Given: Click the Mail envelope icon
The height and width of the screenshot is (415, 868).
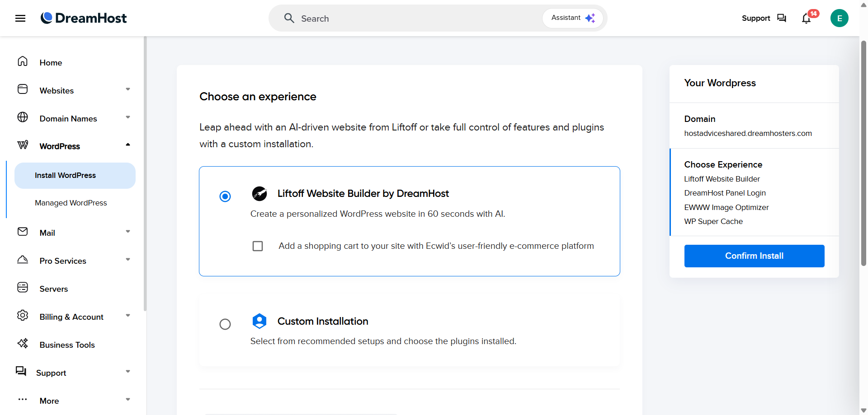Looking at the screenshot, I should click(x=23, y=232).
